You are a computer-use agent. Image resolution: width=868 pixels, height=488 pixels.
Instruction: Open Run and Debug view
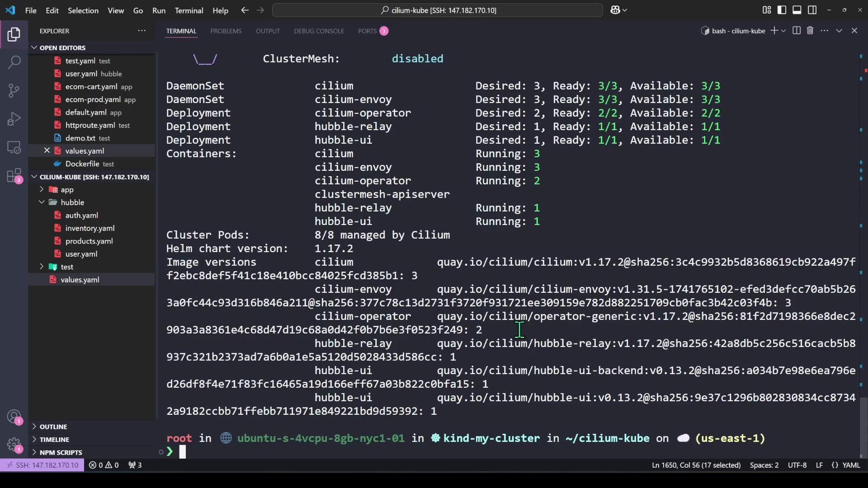pyautogui.click(x=14, y=119)
